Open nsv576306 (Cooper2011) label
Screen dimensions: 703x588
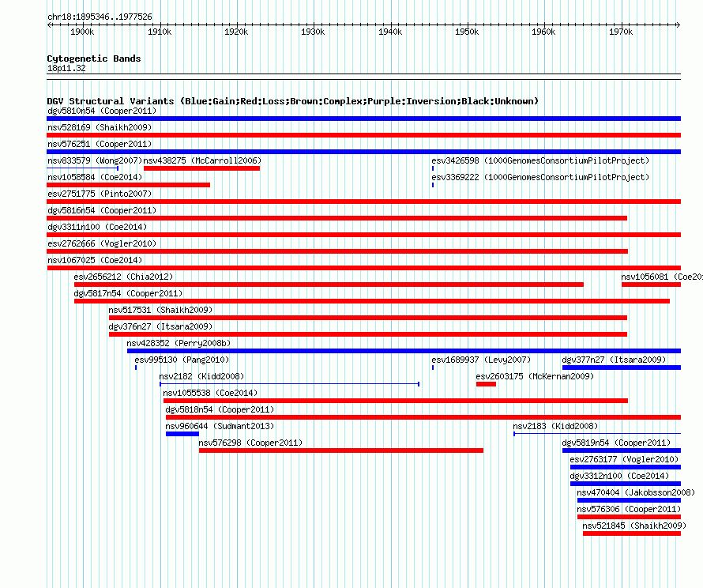pyautogui.click(x=629, y=509)
